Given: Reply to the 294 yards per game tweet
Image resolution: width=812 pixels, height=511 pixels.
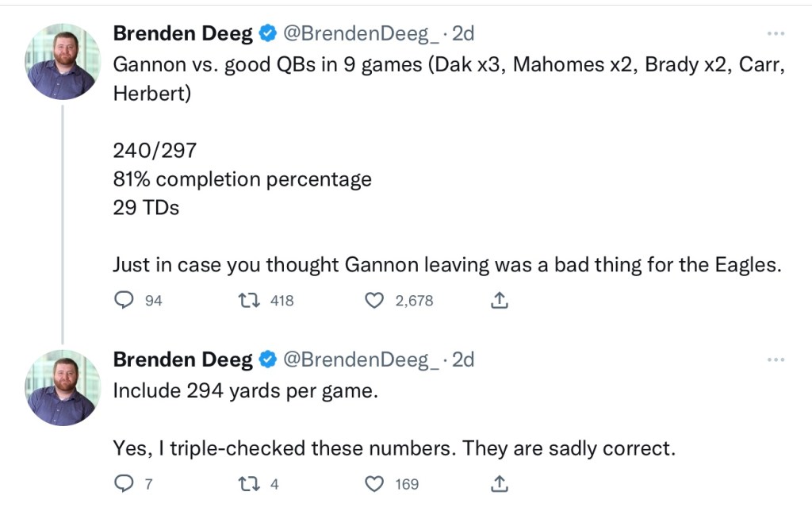Looking at the screenshot, I should [124, 483].
